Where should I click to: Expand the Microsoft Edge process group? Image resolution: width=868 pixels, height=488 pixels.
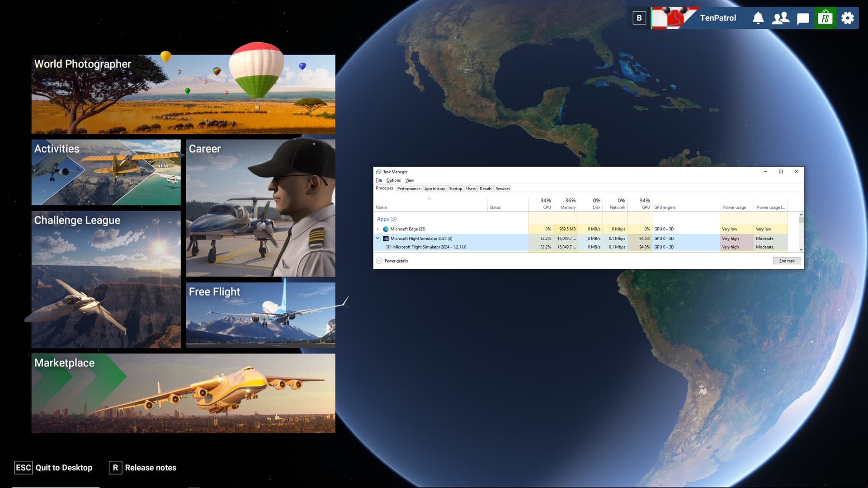[378, 229]
